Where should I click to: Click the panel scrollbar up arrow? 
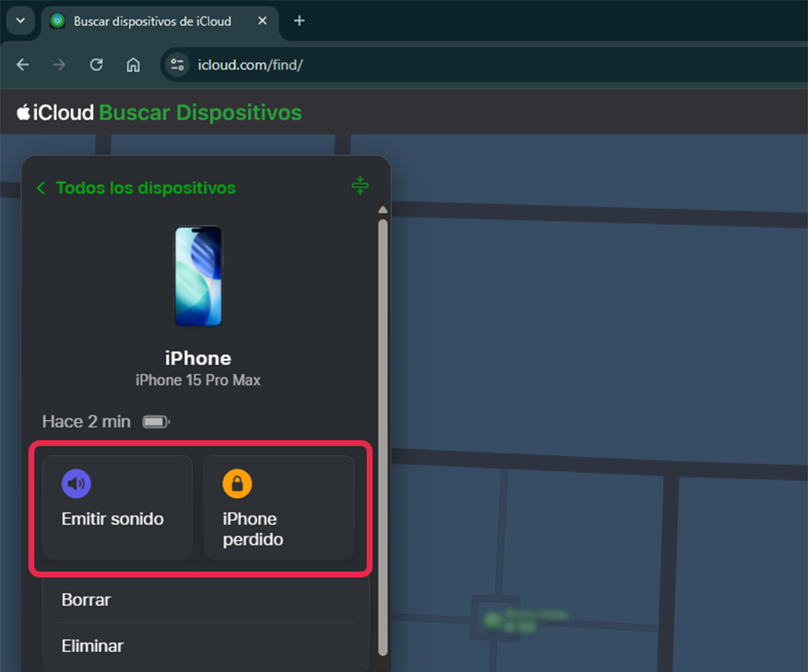click(x=383, y=210)
